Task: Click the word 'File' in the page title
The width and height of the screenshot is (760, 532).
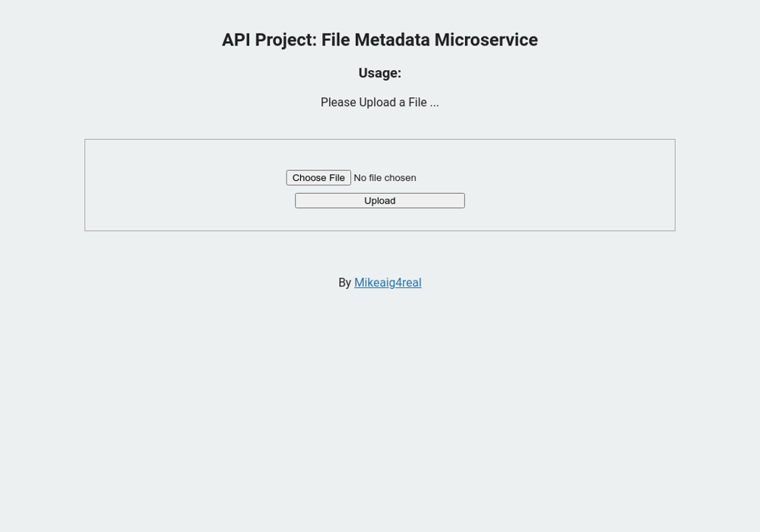Action: click(x=335, y=40)
